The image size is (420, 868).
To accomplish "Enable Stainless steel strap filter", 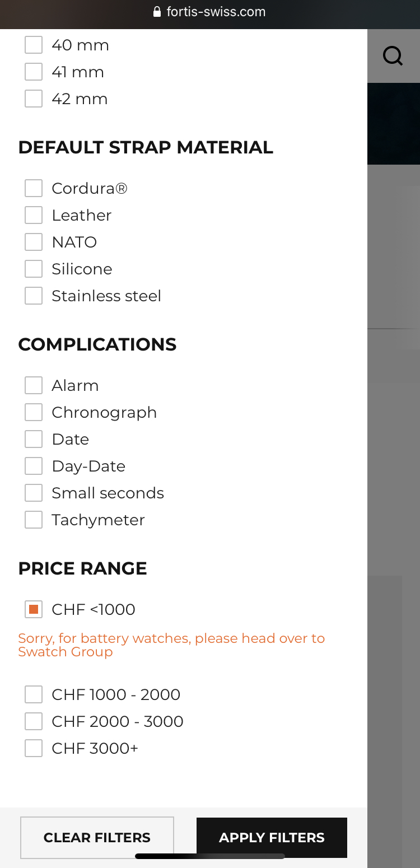I will pyautogui.click(x=34, y=296).
